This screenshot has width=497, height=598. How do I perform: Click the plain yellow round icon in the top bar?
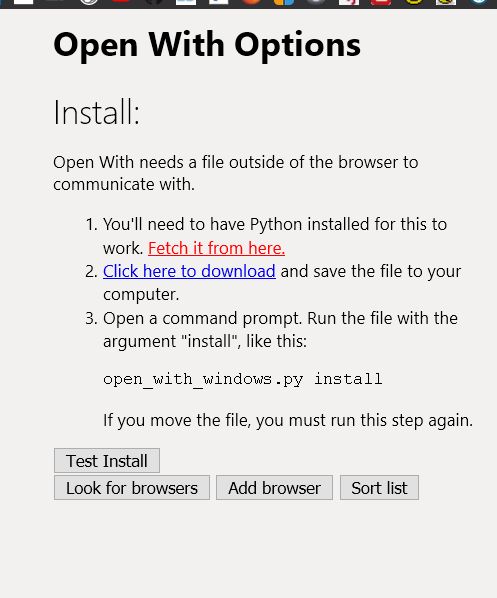414,2
